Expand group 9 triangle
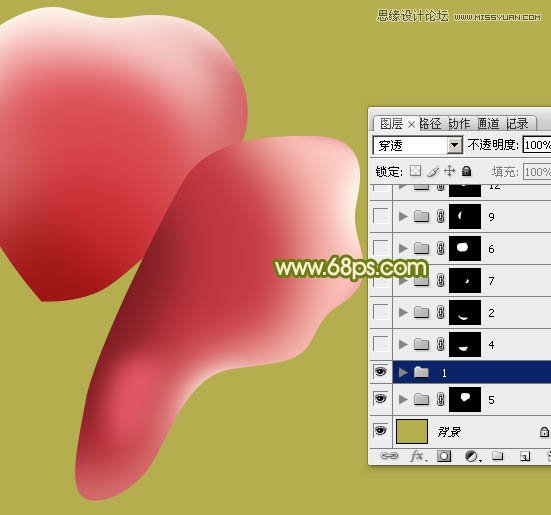The width and height of the screenshot is (551, 515). [403, 216]
